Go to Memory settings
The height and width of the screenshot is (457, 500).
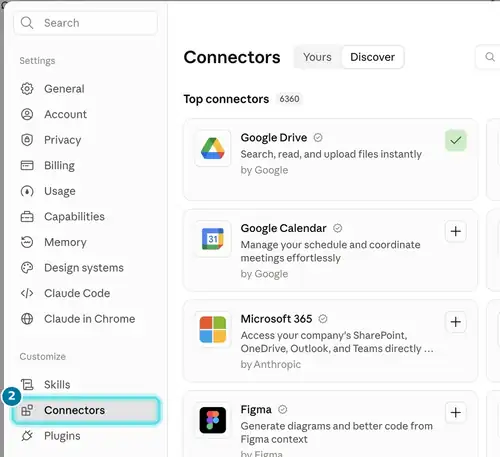(86, 242)
